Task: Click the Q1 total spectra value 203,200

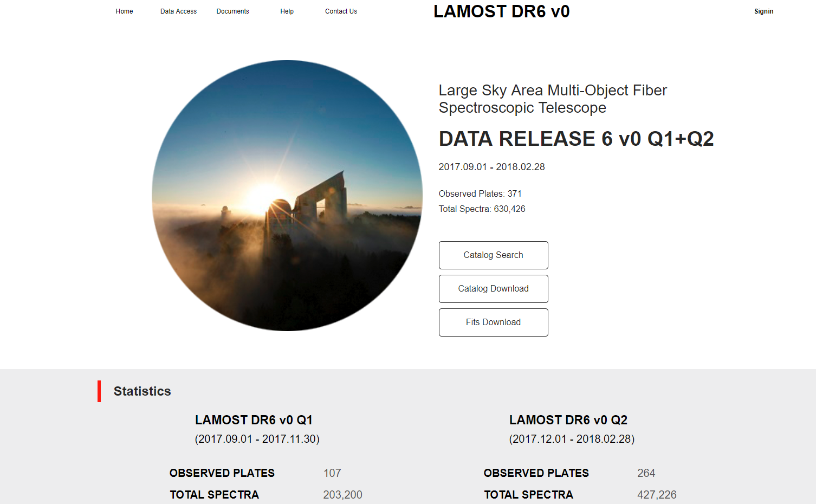Action: [x=342, y=495]
